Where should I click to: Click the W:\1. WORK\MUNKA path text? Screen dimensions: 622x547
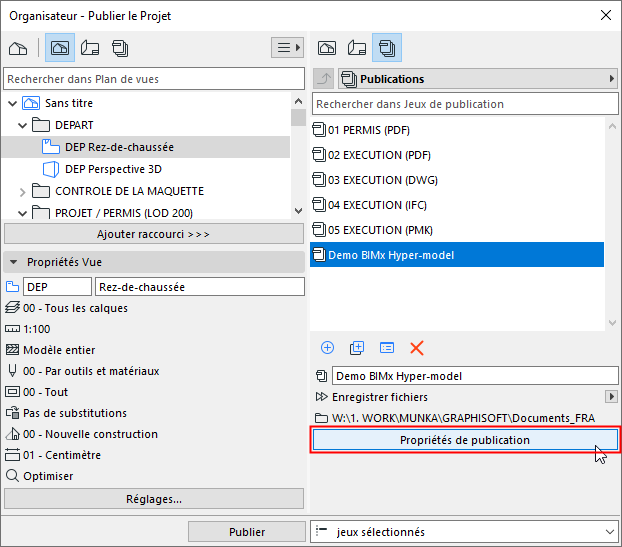[463, 418]
